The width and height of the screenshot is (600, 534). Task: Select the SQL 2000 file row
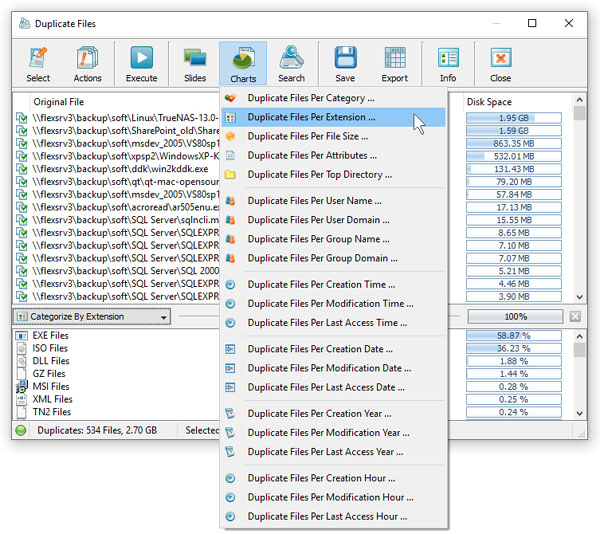pos(118,271)
